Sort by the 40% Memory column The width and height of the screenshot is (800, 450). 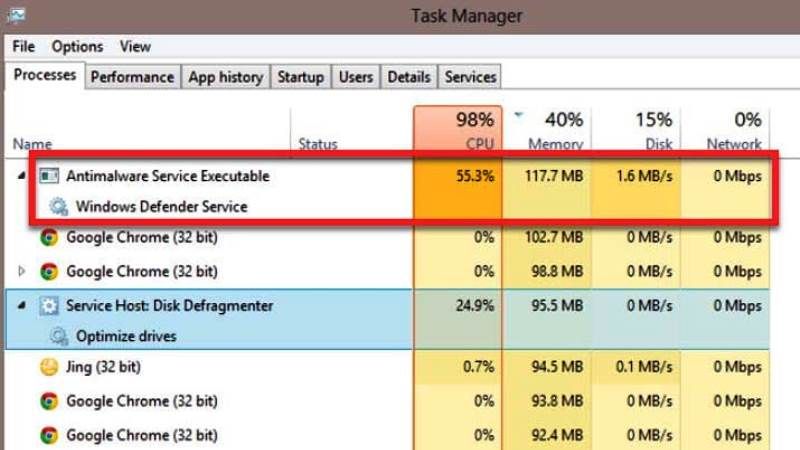pyautogui.click(x=547, y=130)
